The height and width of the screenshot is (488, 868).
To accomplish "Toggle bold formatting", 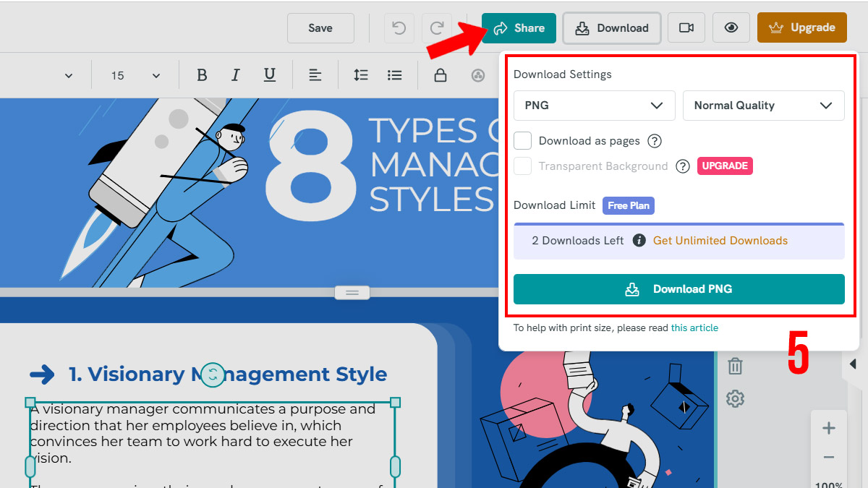I will [x=202, y=75].
